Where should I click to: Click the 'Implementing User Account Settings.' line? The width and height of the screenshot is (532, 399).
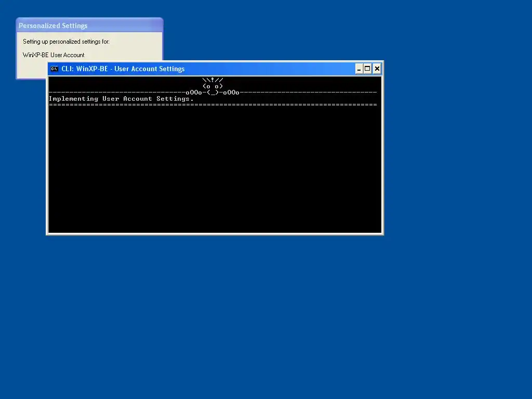click(x=121, y=99)
